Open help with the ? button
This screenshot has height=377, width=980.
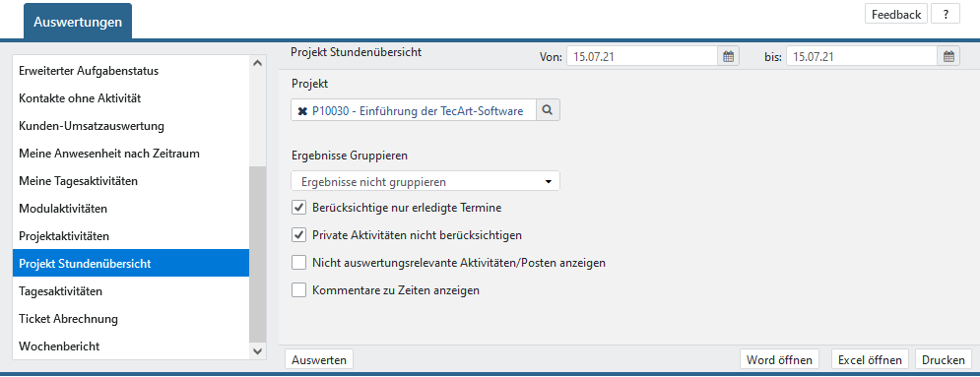point(946,15)
